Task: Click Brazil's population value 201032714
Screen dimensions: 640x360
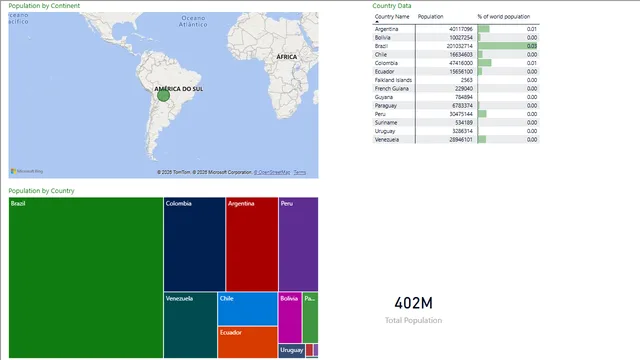Action: coord(459,46)
